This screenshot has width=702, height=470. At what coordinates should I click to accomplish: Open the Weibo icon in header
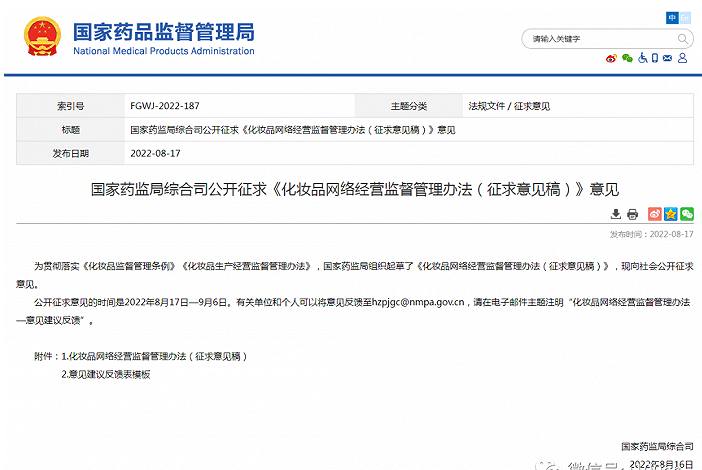click(613, 59)
